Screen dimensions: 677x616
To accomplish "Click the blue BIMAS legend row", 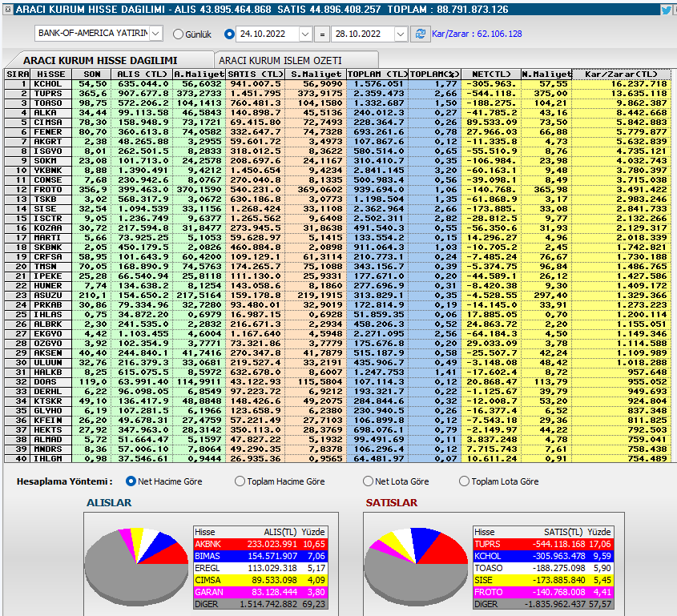I will (260, 556).
